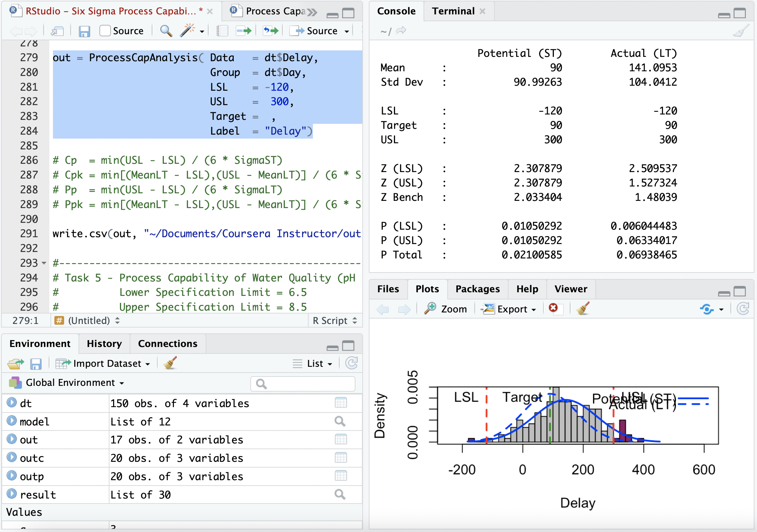Image resolution: width=757 pixels, height=532 pixels.
Task: Toggle expand arrow for dt object
Action: coord(12,402)
